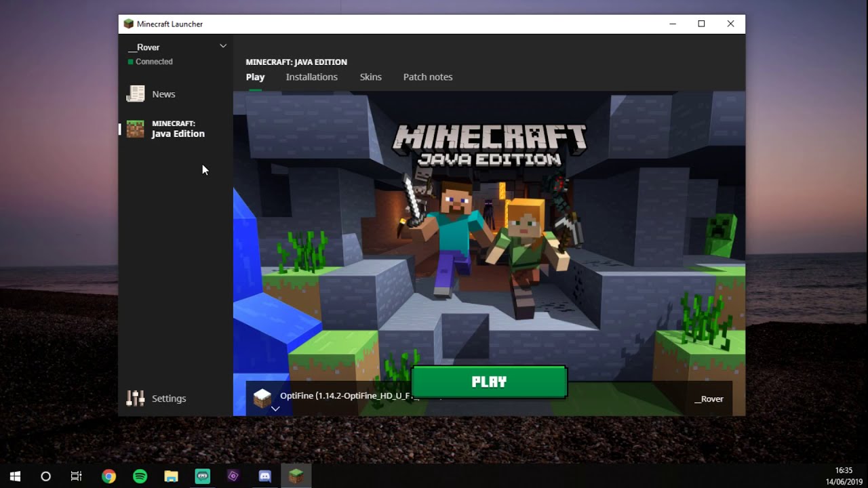Launch Google Chrome from the taskbar
The height and width of the screenshot is (488, 868).
(x=108, y=476)
